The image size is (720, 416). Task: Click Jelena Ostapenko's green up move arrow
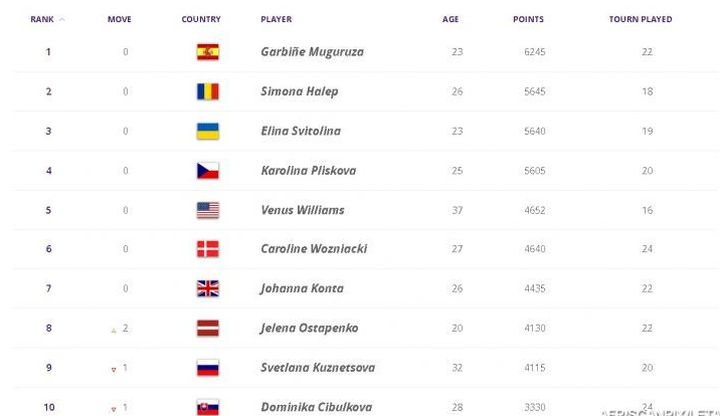coord(113,329)
